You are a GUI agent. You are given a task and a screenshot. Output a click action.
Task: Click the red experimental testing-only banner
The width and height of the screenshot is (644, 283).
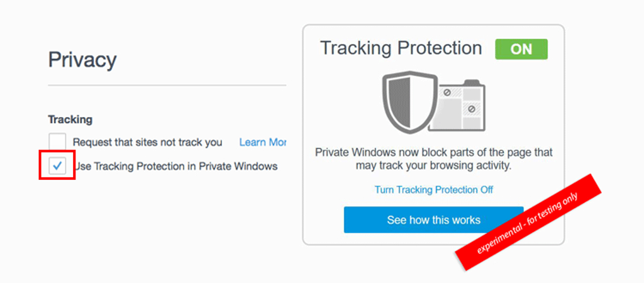(528, 222)
